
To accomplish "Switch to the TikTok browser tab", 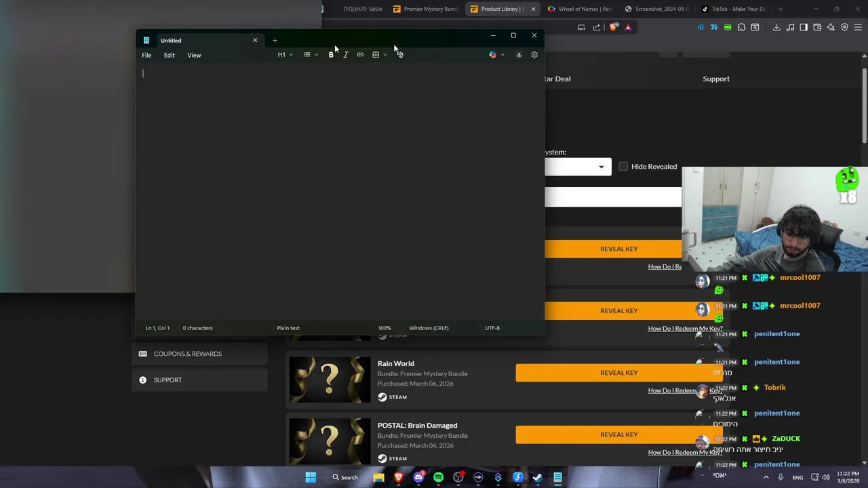I will (x=734, y=9).
